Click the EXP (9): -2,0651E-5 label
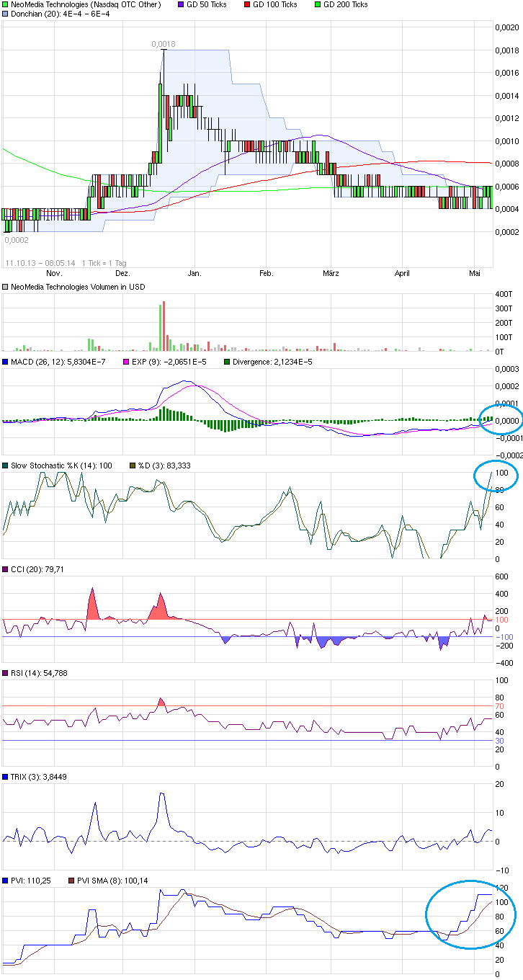 coord(169,362)
